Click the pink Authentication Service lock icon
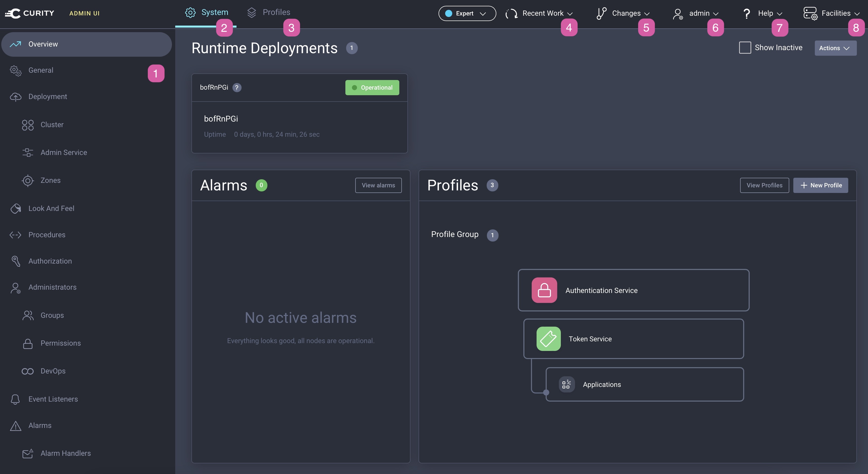Screen dimensions: 868x474 tap(544, 290)
